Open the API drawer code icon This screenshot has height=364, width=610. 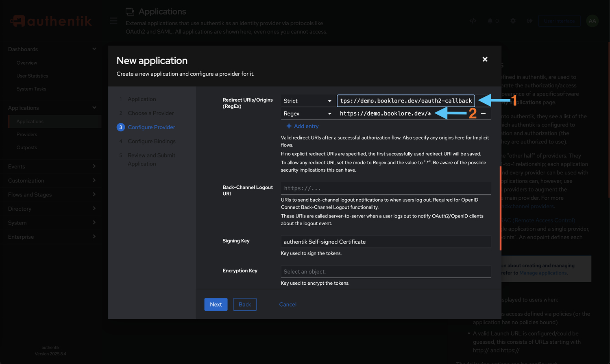click(473, 21)
